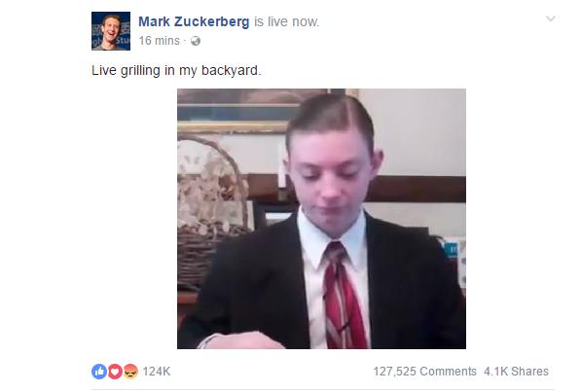Click the 'is live now' status text
This screenshot has height=392, width=580.
tap(287, 21)
